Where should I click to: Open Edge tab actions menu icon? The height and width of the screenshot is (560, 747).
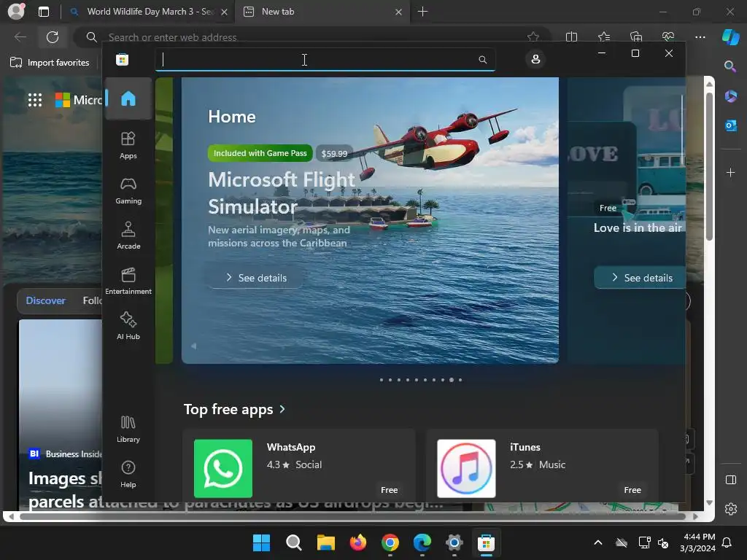click(x=43, y=12)
